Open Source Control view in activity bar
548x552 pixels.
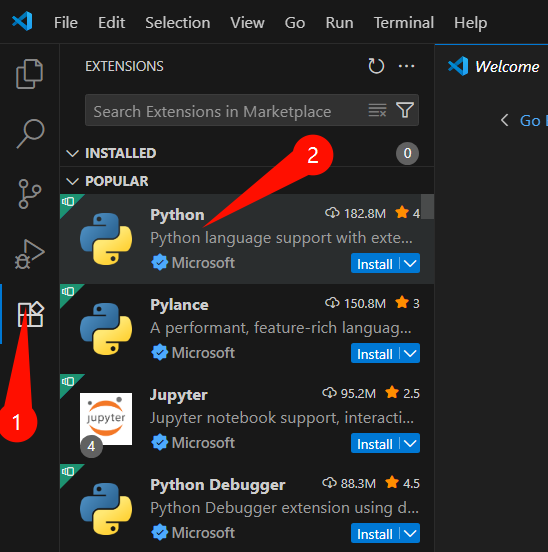(x=30, y=194)
